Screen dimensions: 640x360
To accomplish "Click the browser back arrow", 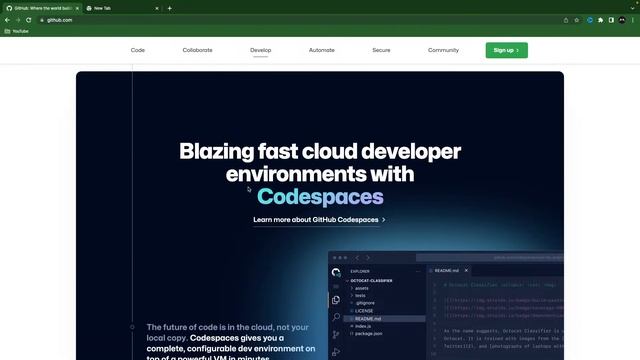I will point(7,20).
